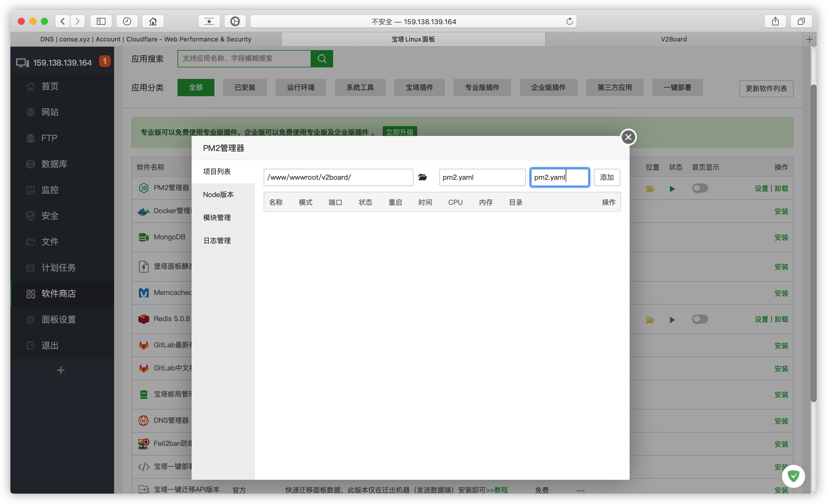Click the 应用搜索 search input
This screenshot has height=504, width=827.
(244, 59)
